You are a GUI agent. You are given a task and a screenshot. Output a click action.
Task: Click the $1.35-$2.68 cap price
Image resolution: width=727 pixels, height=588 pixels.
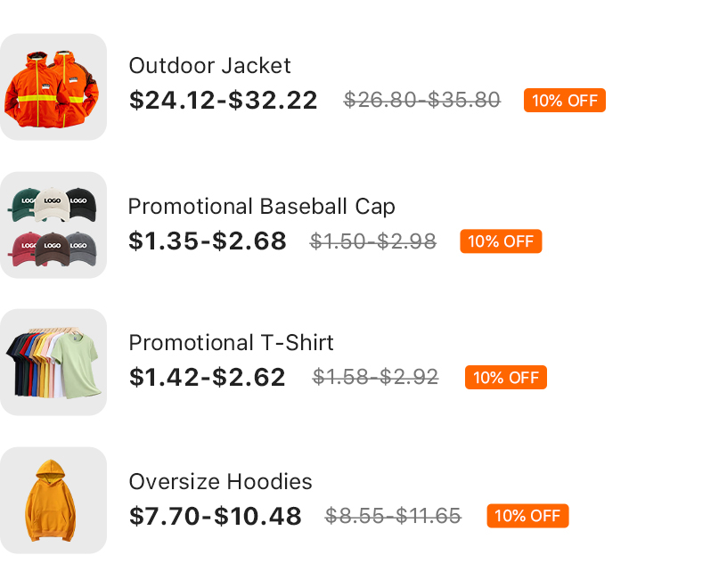coord(208,241)
